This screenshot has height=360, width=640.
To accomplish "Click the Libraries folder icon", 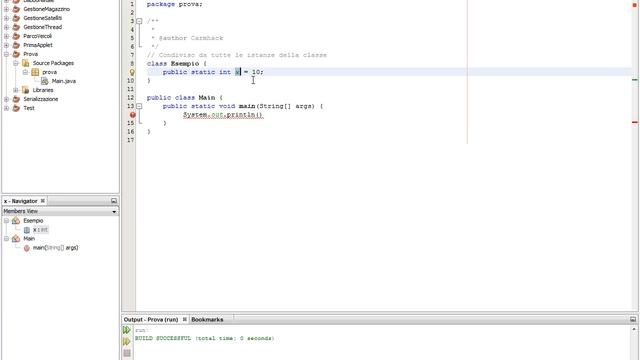I will click(25, 90).
